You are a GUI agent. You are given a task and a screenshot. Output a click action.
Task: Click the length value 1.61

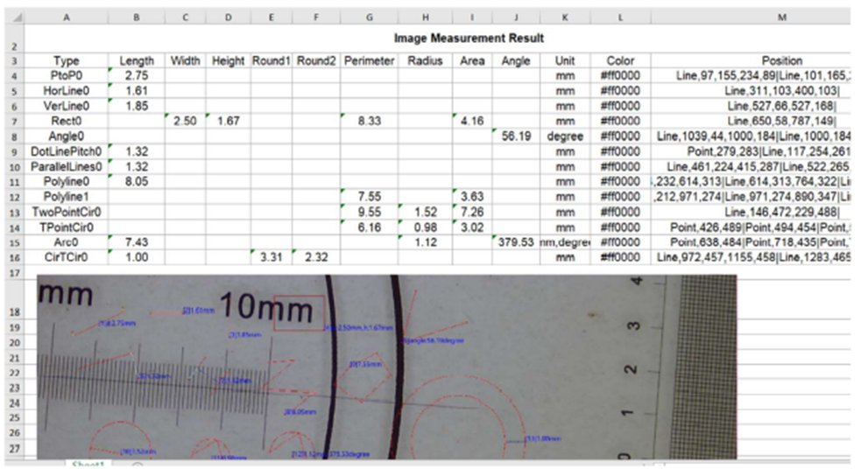tap(136, 91)
